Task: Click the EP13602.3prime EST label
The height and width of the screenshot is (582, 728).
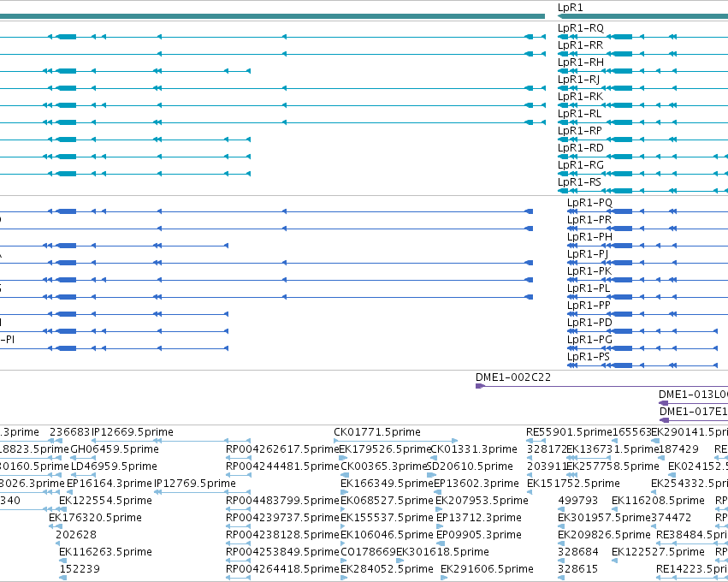Action: (476, 484)
